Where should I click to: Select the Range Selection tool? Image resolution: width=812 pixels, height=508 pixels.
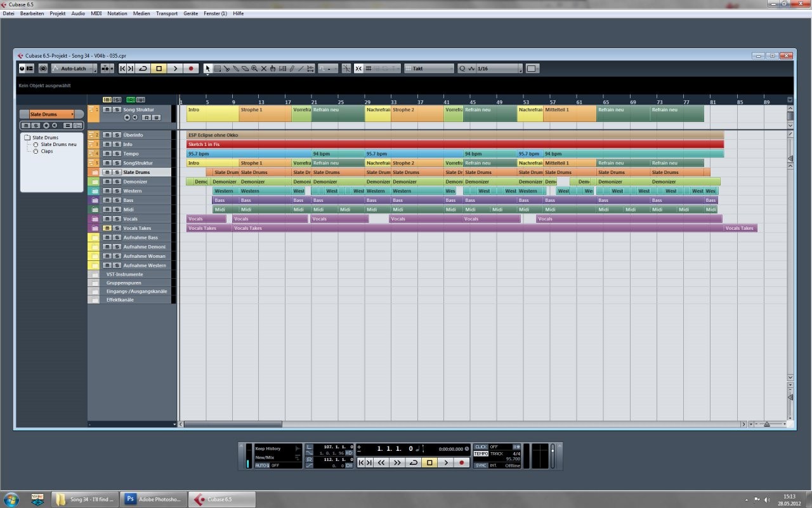217,69
